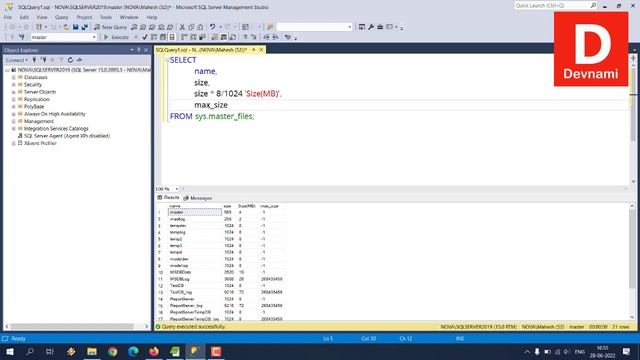Open Firefox from the taskbar
The width and height of the screenshot is (640, 360).
(154, 351)
